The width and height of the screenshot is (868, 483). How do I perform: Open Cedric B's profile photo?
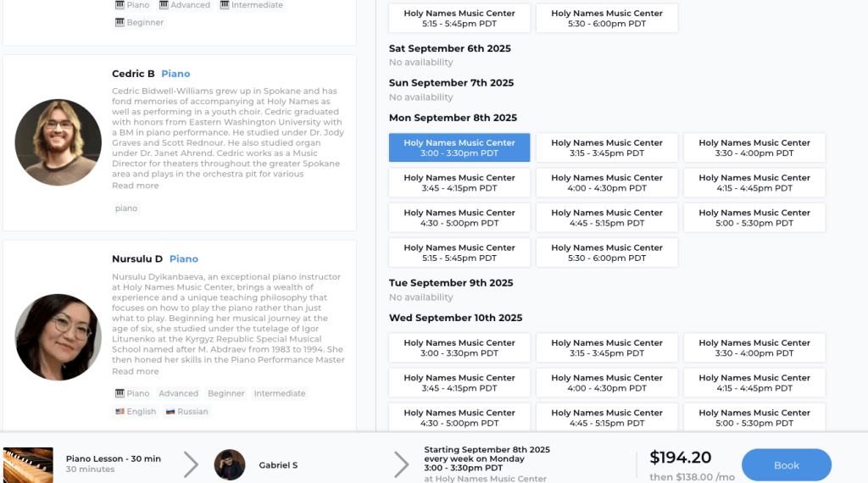coord(58,142)
